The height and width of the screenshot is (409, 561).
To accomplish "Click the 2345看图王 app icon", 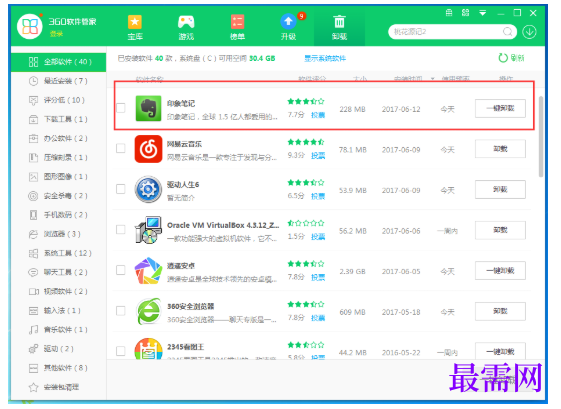I will pos(148,349).
